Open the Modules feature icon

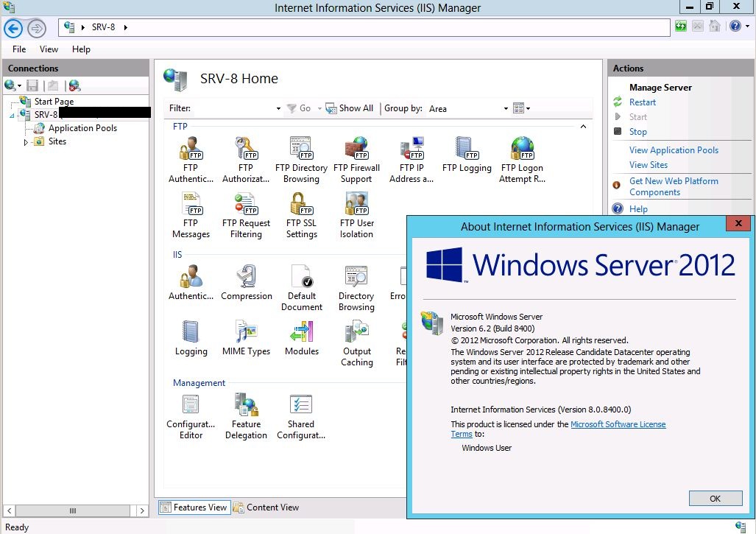[301, 334]
